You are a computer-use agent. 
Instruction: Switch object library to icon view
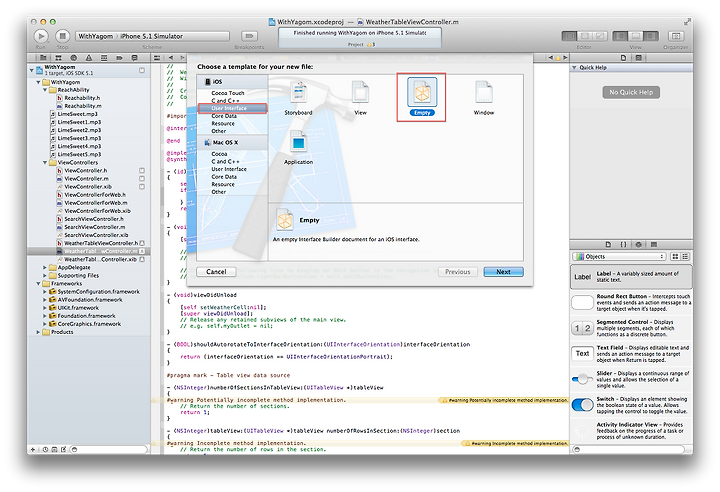point(675,256)
